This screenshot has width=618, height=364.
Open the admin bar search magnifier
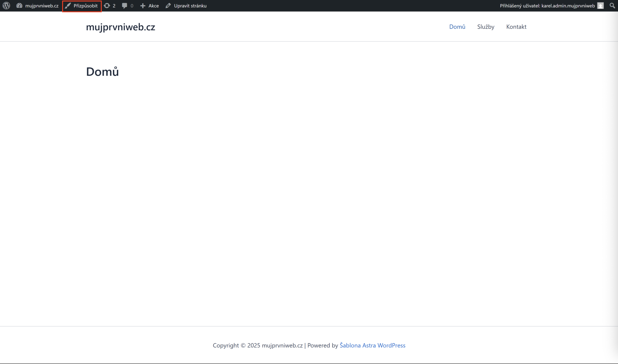tap(612, 6)
